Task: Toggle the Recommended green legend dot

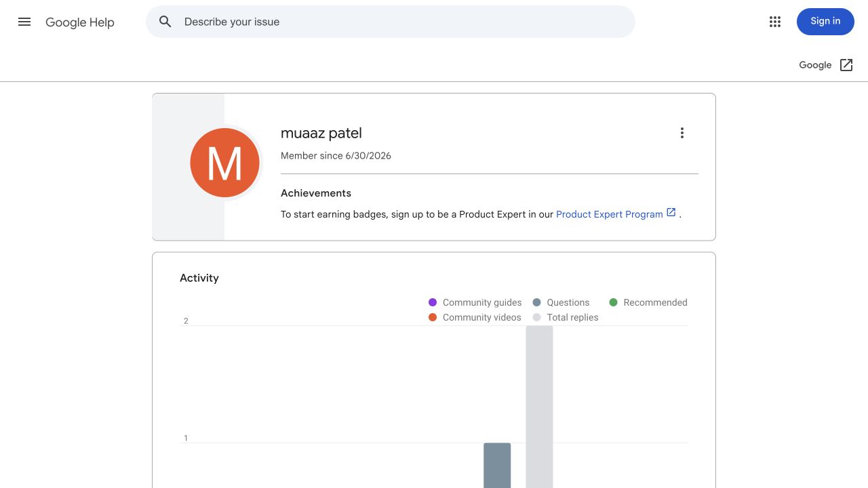Action: (614, 302)
